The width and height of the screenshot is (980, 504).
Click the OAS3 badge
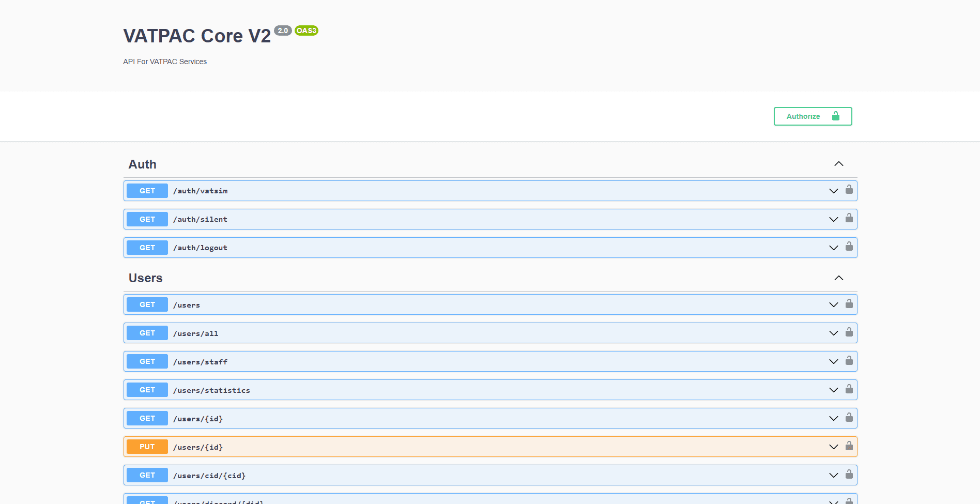307,30
